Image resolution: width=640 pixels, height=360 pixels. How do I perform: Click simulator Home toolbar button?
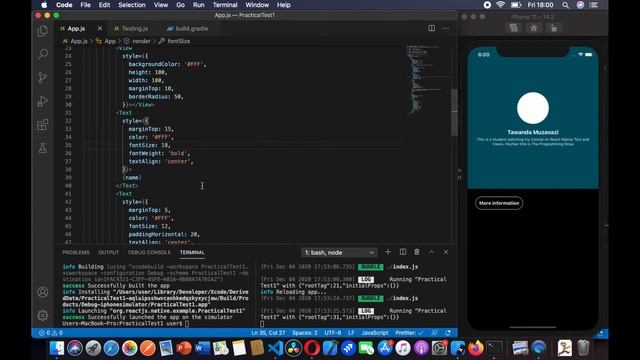pos(533,28)
